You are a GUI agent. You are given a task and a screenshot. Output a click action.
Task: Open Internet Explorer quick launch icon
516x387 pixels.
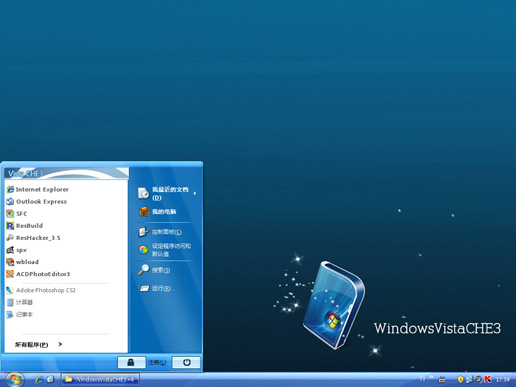(x=39, y=379)
